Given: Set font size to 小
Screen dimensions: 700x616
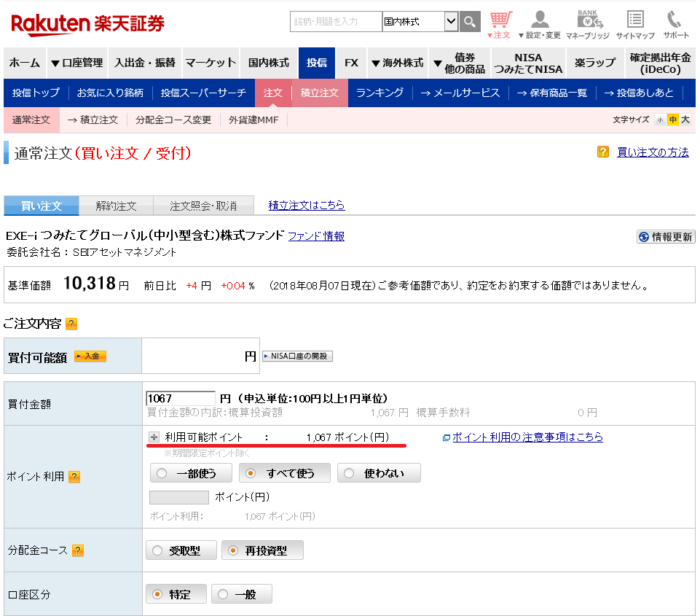Looking at the screenshot, I should [660, 120].
